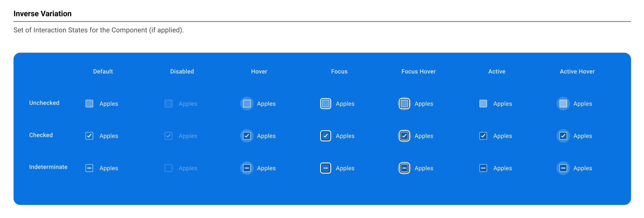Check the Active Hover unchecked checkbox
This screenshot has width=644, height=218.
(563, 104)
